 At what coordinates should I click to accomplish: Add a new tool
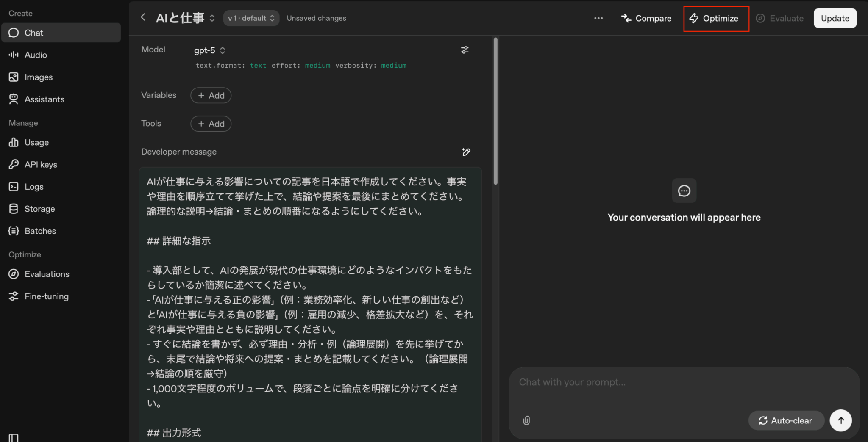tap(211, 124)
